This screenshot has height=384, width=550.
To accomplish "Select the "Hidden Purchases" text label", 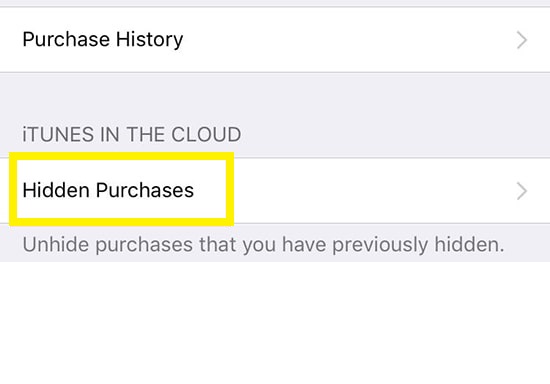I will (108, 190).
